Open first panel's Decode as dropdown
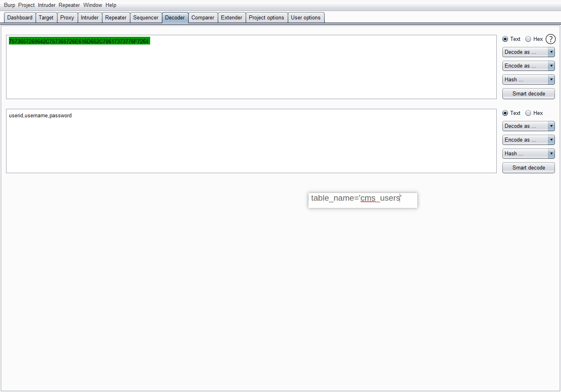561x392 pixels. (528, 52)
